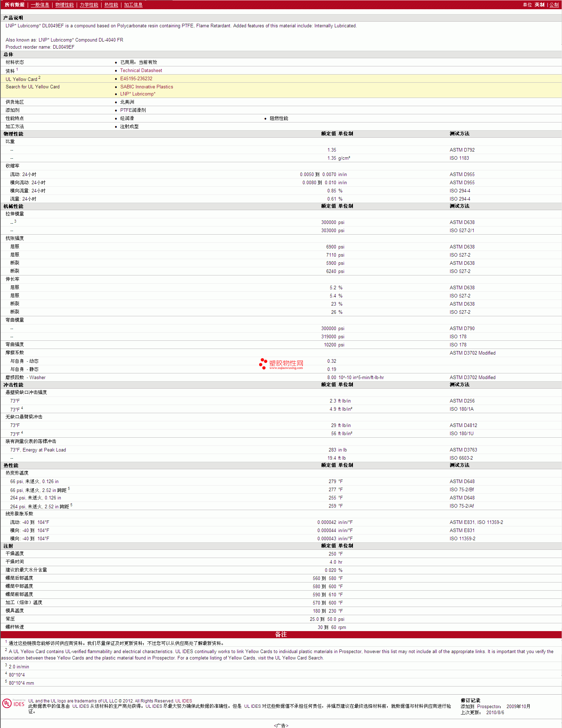This screenshot has height=728, width=562.
Task: Select the 北美洲 region entry
Action: pyautogui.click(x=127, y=102)
